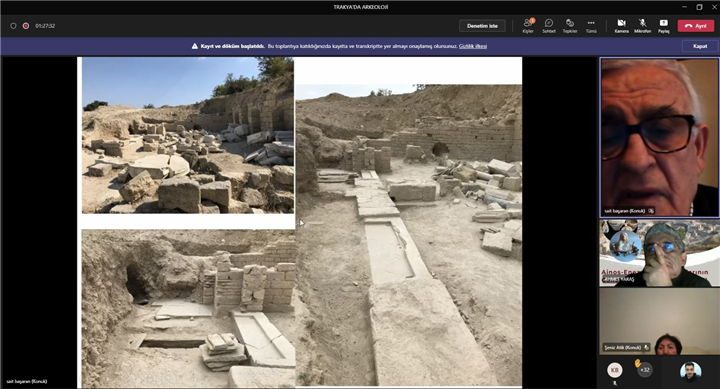Expand the +32 more participants overflow
Viewport: 720px width, 389px height.
[645, 369]
